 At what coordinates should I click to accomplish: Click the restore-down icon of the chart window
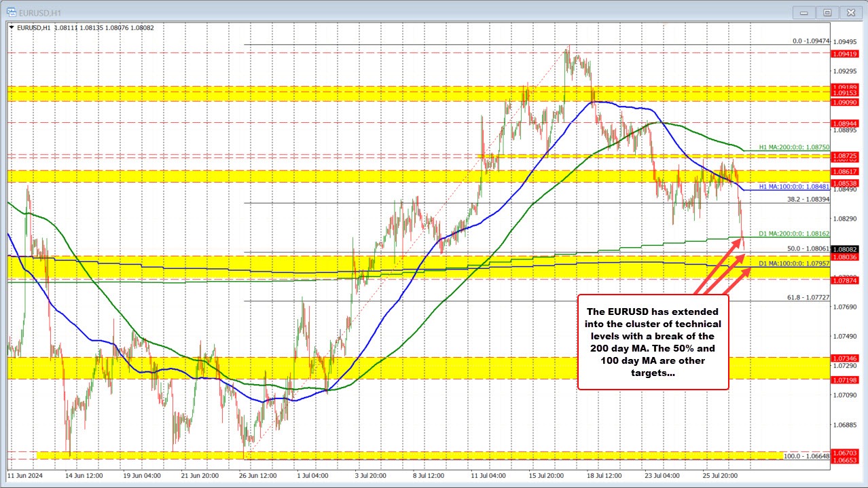tap(827, 12)
